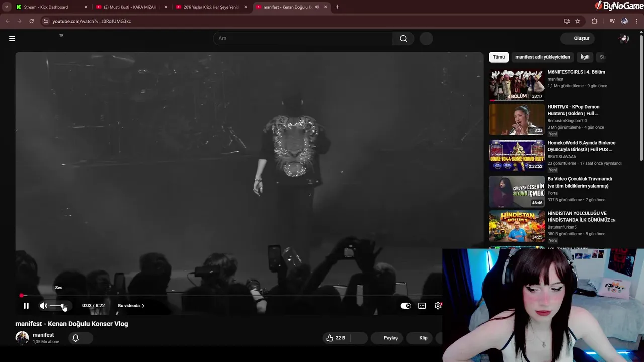This screenshot has height=362, width=644.
Task: Click the Batuhanfurkan5 channel name
Action: click(562, 227)
